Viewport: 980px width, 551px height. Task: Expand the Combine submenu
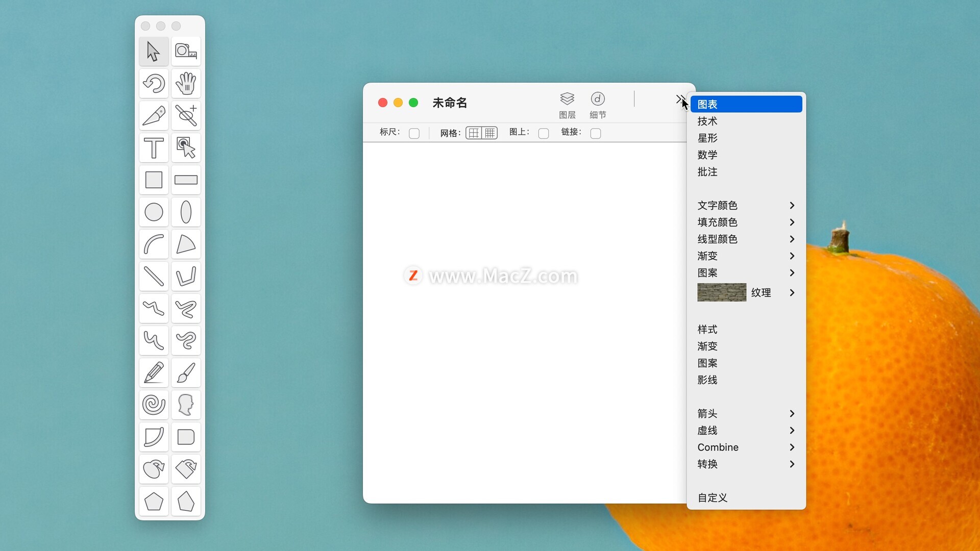[x=746, y=447]
